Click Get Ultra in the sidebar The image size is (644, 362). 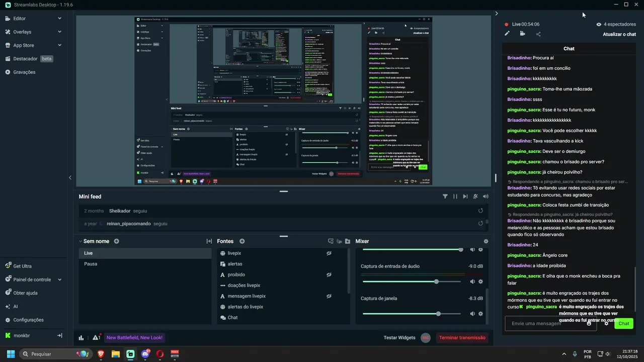pos(22,266)
